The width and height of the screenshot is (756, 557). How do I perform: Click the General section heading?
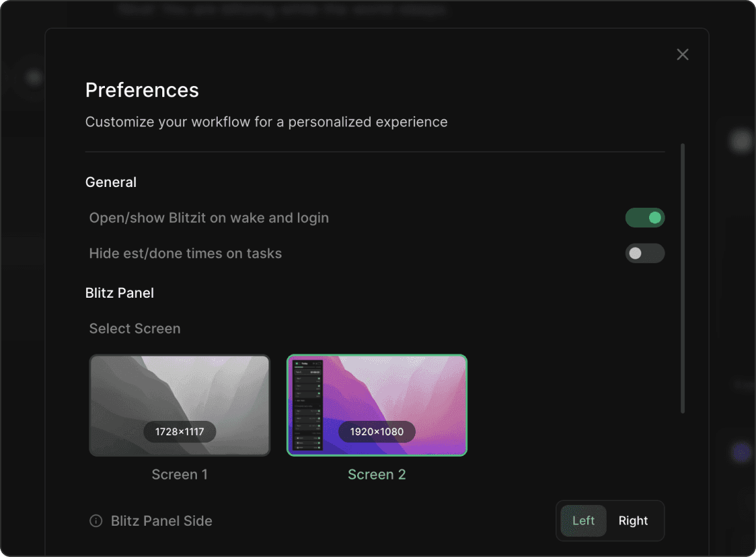coord(111,182)
